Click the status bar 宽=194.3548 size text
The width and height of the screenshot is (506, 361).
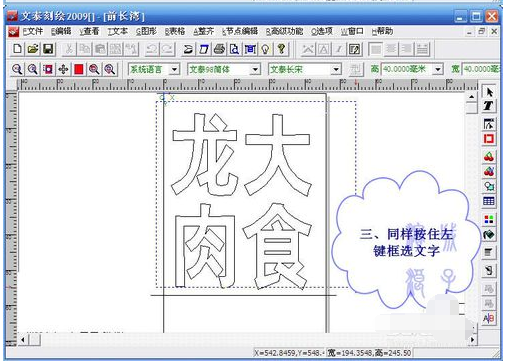click(369, 353)
